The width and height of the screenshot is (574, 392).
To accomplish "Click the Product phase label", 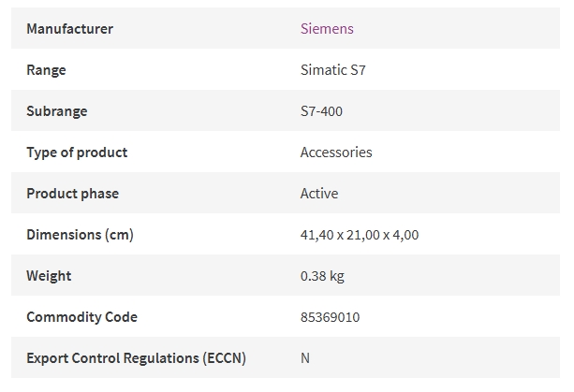I will (72, 194).
